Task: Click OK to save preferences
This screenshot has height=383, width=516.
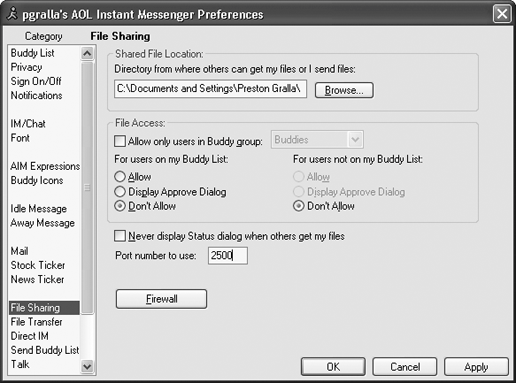Action: [x=333, y=367]
